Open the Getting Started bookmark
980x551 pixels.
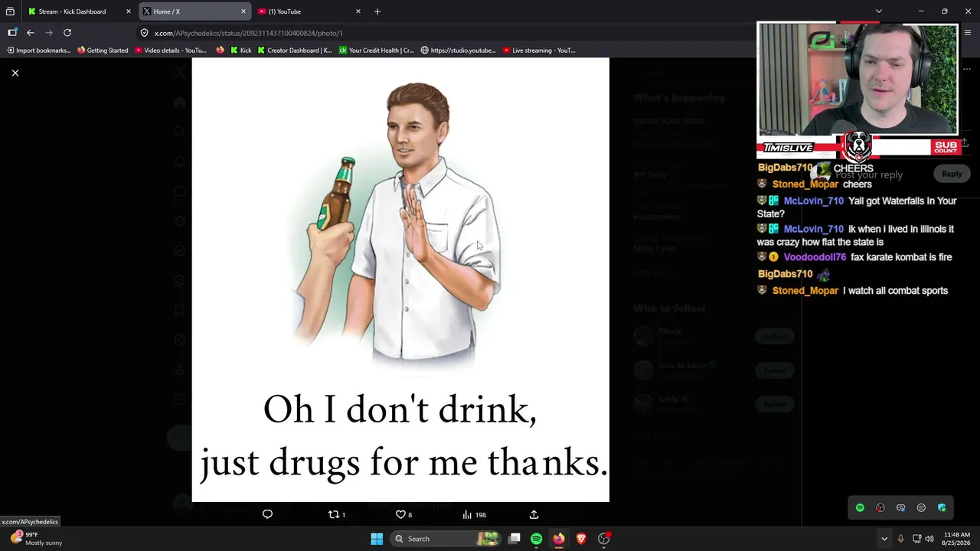pos(103,51)
